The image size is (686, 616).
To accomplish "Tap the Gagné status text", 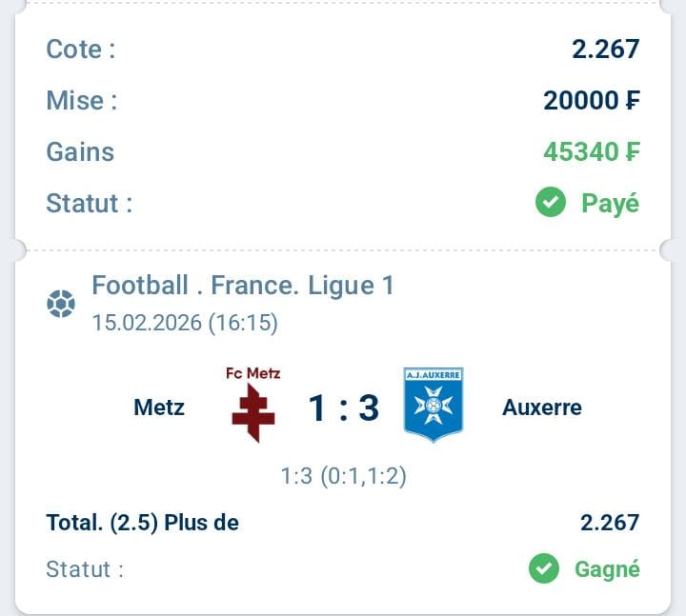I will 607,569.
